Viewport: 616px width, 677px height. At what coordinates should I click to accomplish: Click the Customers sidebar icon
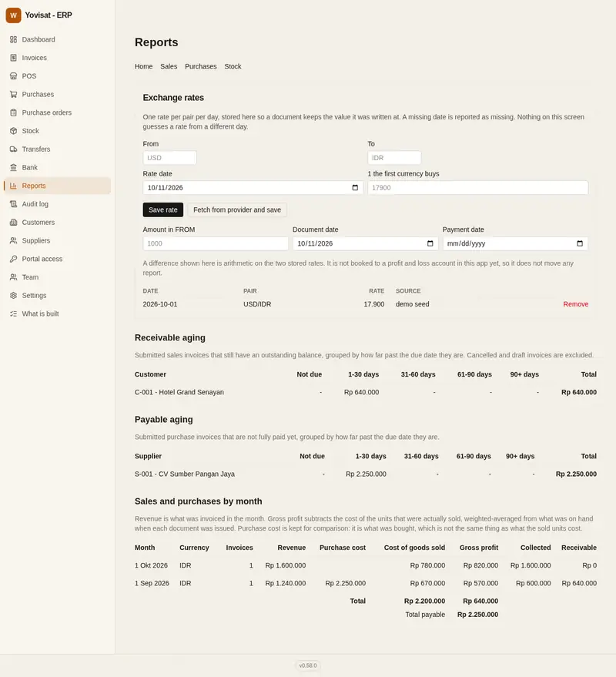(13, 223)
